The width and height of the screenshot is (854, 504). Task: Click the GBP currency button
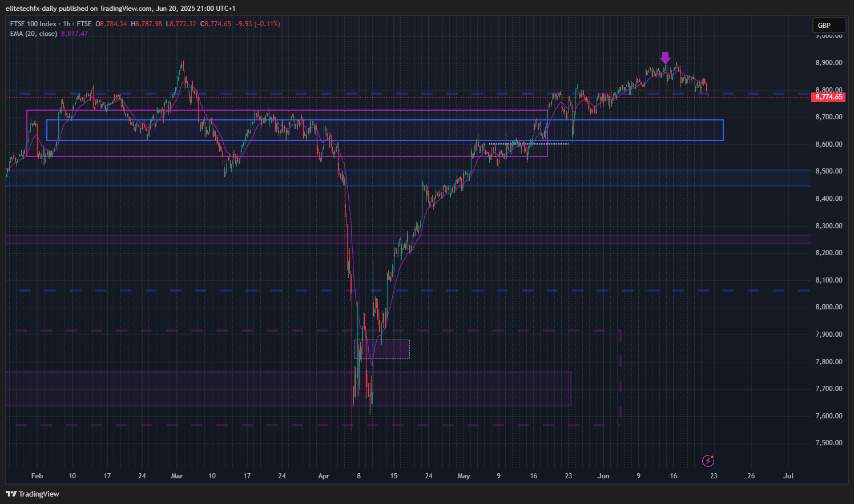click(829, 25)
